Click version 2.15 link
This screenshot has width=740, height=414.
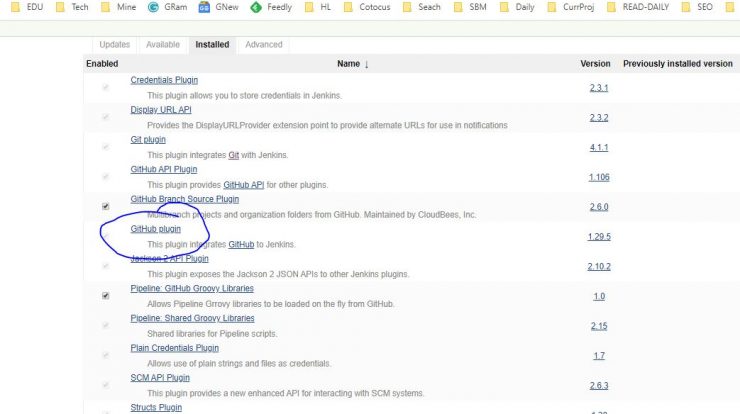[599, 326]
